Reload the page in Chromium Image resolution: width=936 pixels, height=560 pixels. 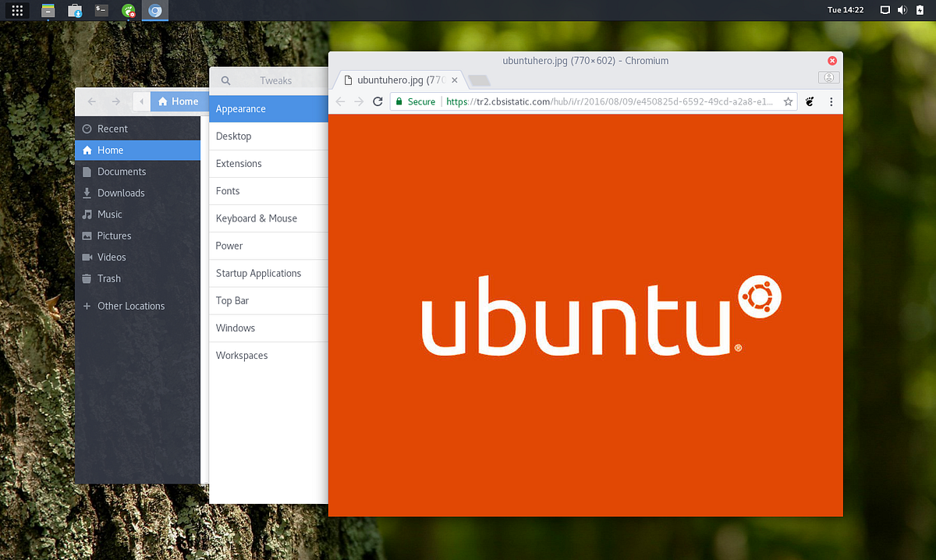point(378,101)
